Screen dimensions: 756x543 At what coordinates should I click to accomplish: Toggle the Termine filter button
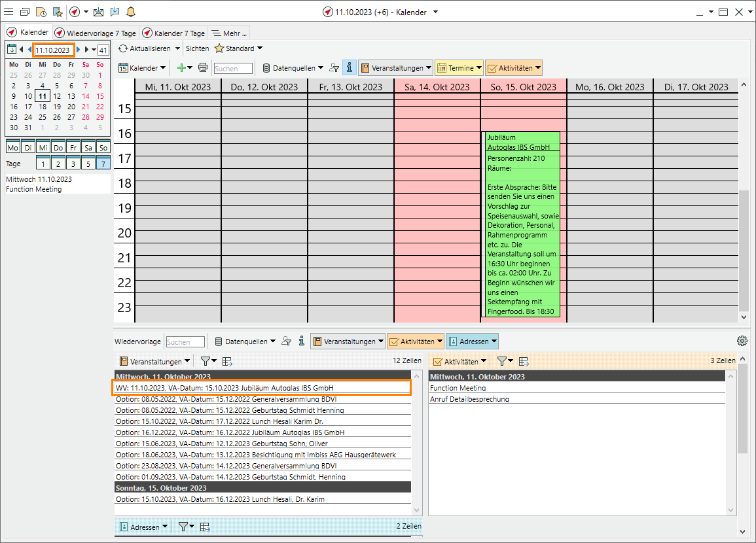[x=459, y=68]
